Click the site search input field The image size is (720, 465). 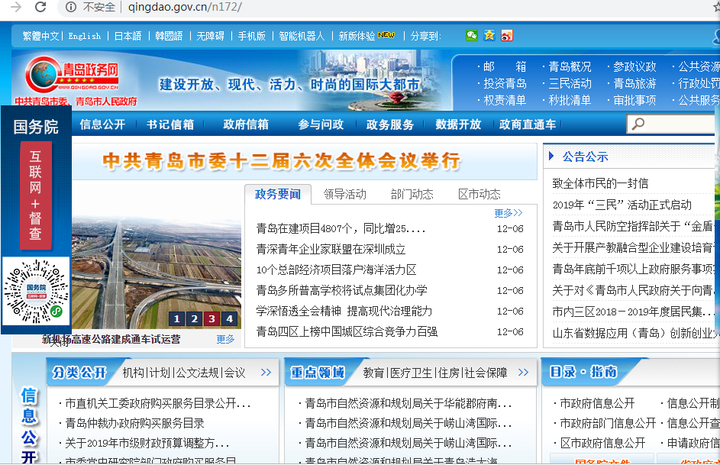tap(673, 124)
